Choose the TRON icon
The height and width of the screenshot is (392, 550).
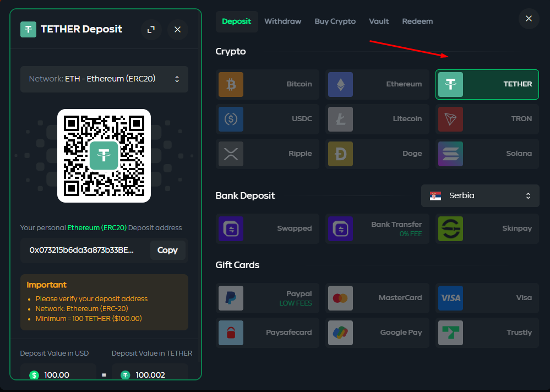[x=450, y=119]
